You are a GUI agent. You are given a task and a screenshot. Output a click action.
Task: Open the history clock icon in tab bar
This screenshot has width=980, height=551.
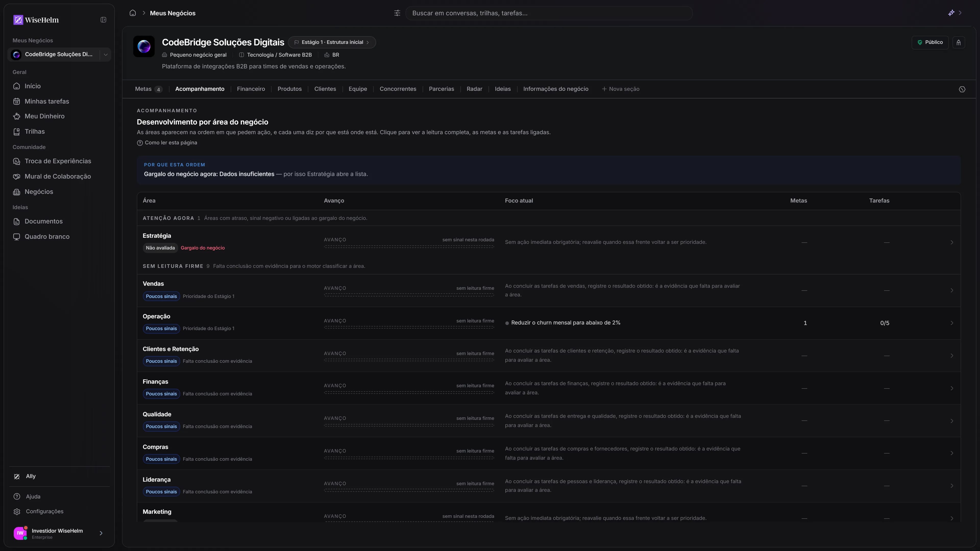[962, 89]
